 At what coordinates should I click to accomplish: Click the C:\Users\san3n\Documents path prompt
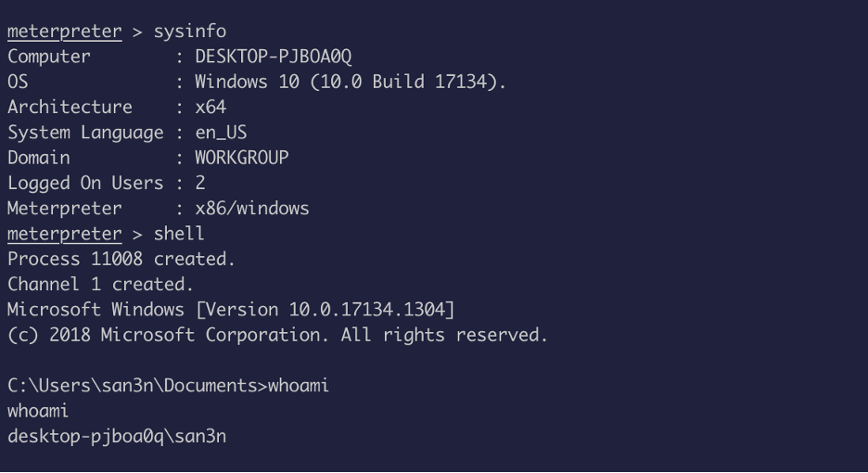[x=137, y=386]
